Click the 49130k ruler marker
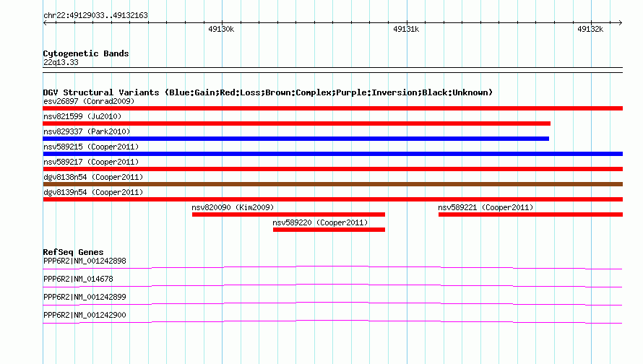Viewport: 643px width, 364px height. click(x=221, y=29)
